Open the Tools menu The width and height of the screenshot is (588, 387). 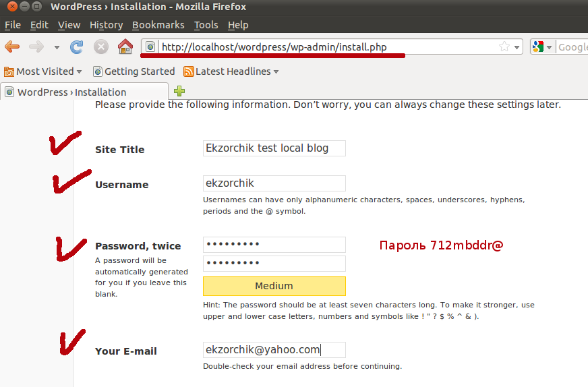click(206, 25)
